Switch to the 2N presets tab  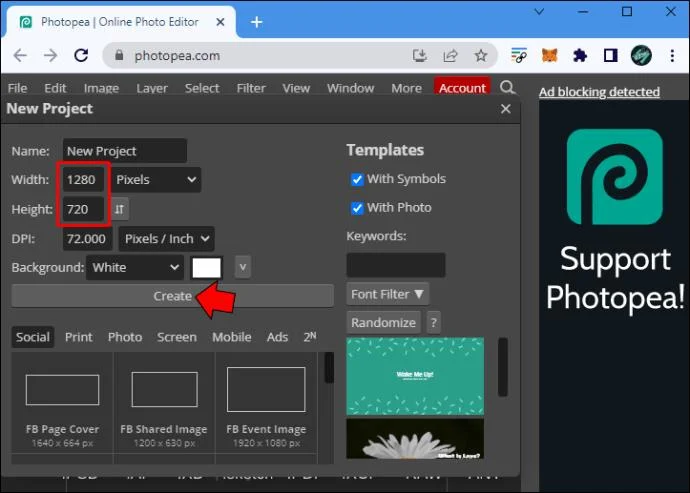coord(310,337)
